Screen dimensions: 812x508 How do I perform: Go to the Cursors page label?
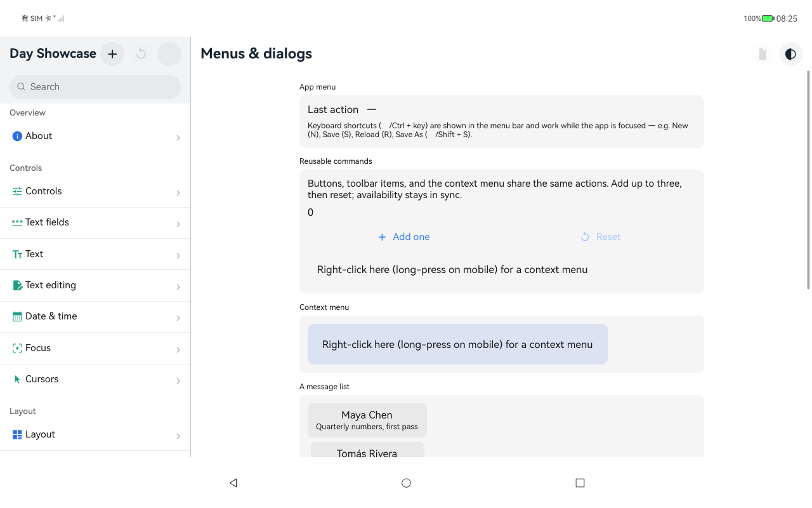point(42,379)
